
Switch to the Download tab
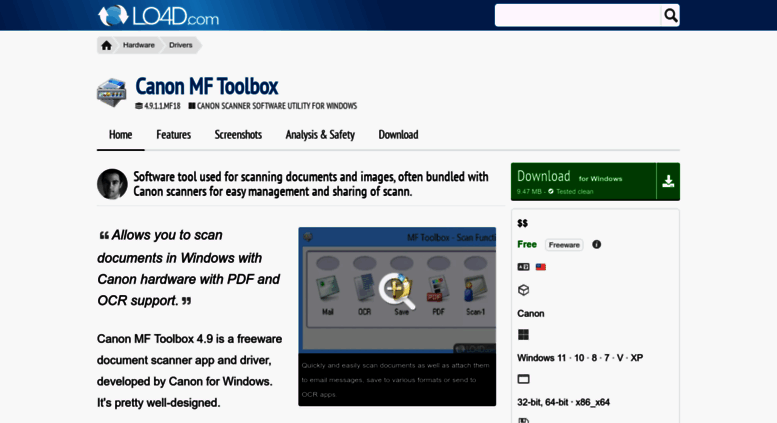(398, 135)
